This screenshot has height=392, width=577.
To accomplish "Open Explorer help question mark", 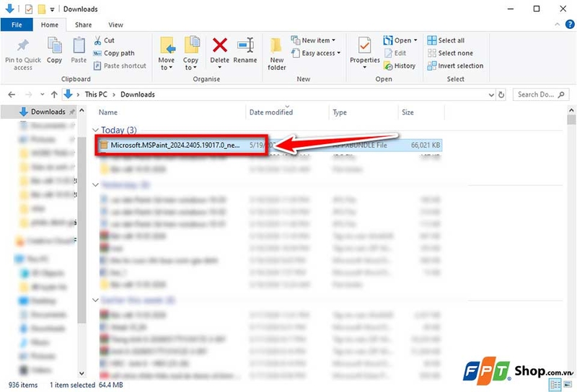I will click(x=570, y=24).
